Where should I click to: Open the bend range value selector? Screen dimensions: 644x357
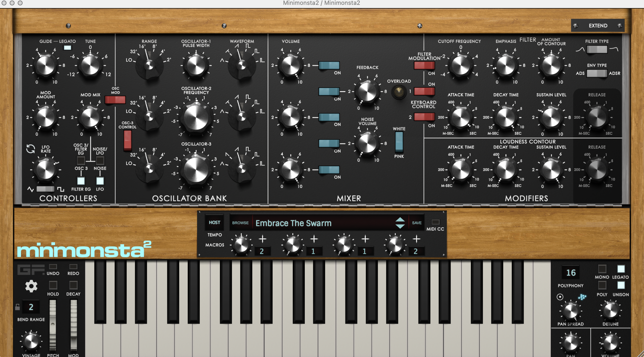coord(31,307)
